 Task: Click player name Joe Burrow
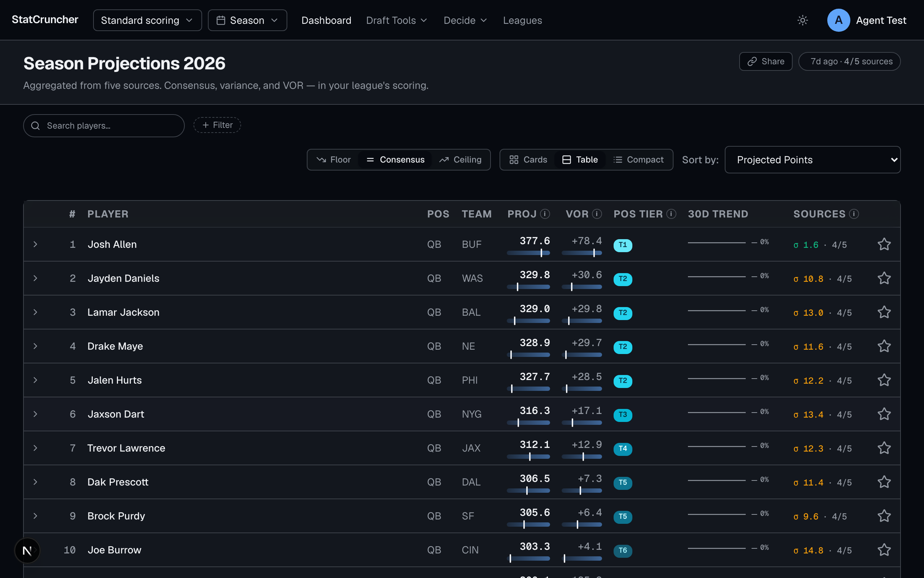(114, 550)
